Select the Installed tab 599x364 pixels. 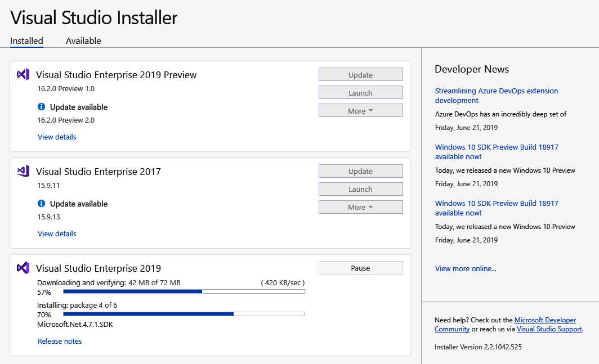click(x=26, y=41)
